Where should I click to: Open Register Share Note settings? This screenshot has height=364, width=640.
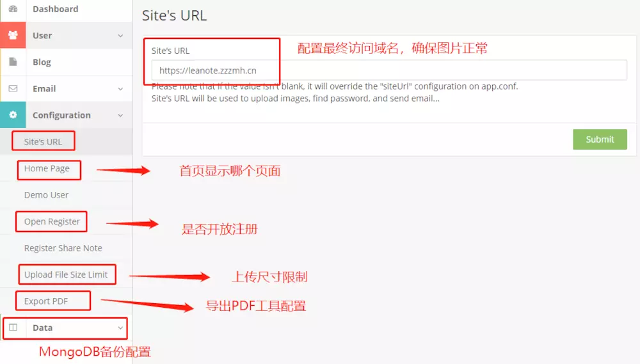pos(63,248)
